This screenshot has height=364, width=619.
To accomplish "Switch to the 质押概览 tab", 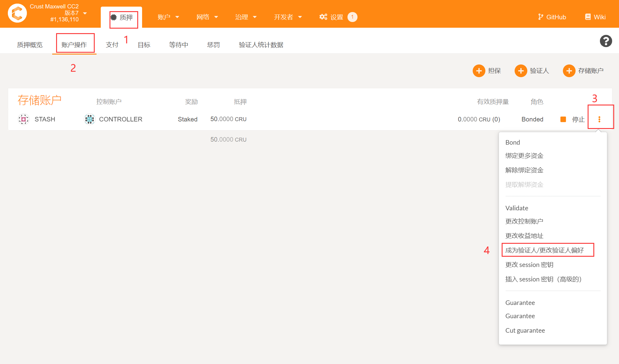I will coord(30,45).
